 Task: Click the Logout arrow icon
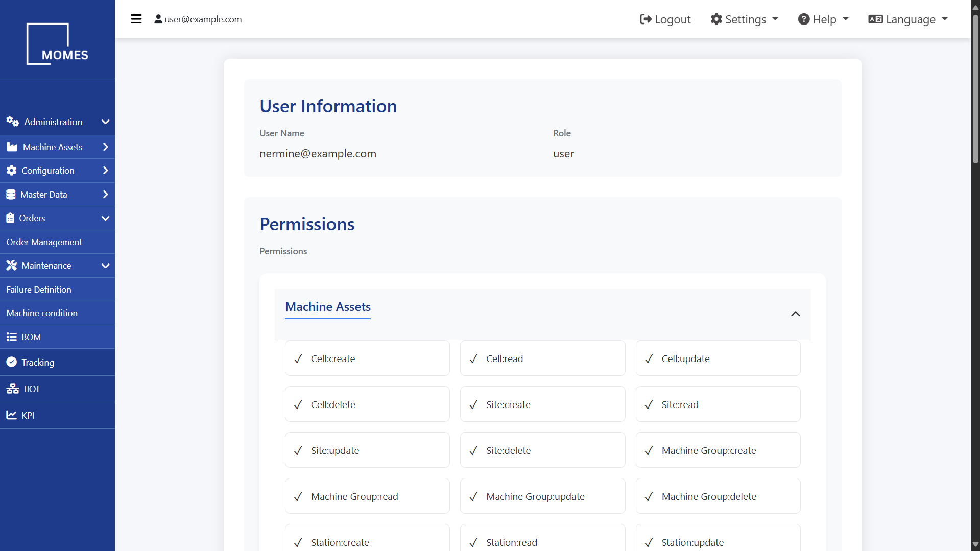click(x=646, y=19)
